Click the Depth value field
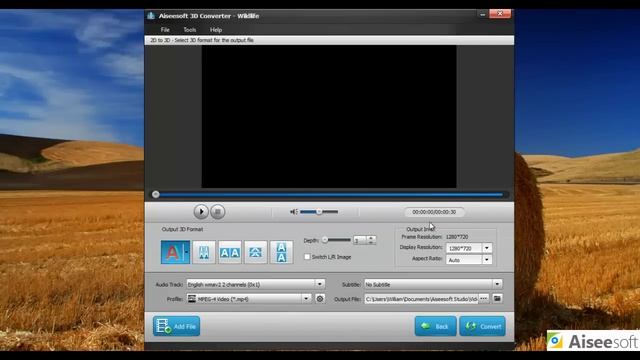This screenshot has width=640, height=360. tap(360, 240)
